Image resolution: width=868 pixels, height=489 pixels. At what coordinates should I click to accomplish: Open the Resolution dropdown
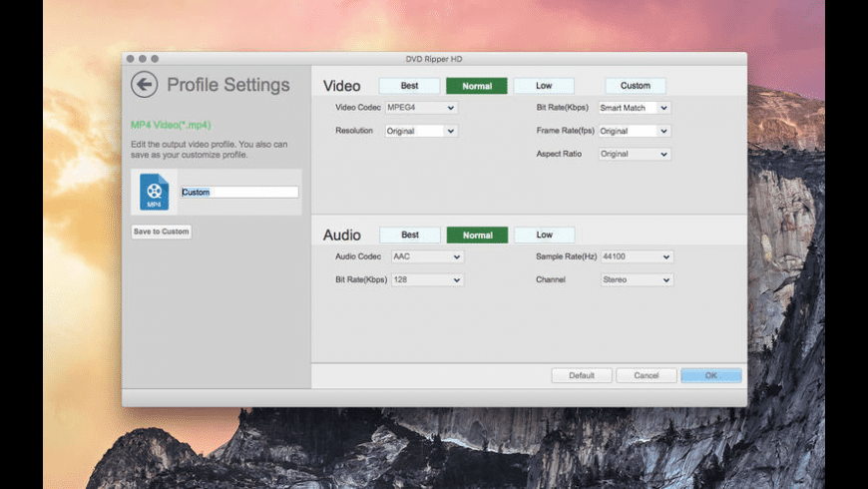tap(421, 131)
